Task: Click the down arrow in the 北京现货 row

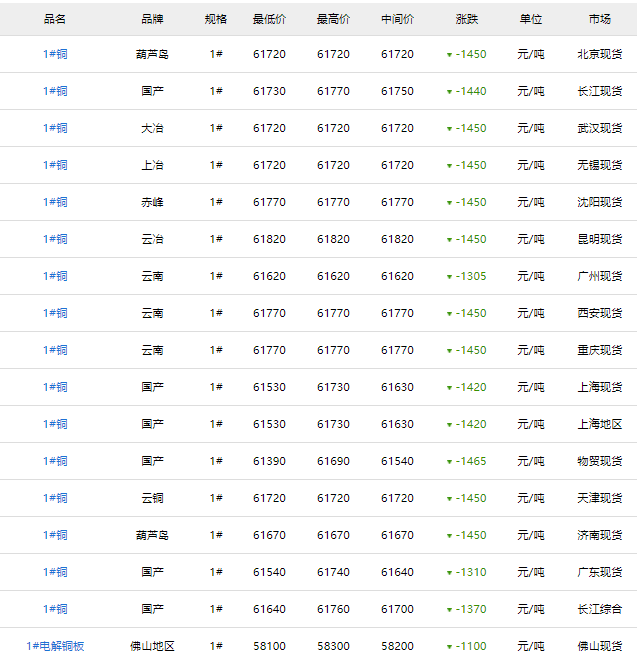Action: click(x=450, y=55)
